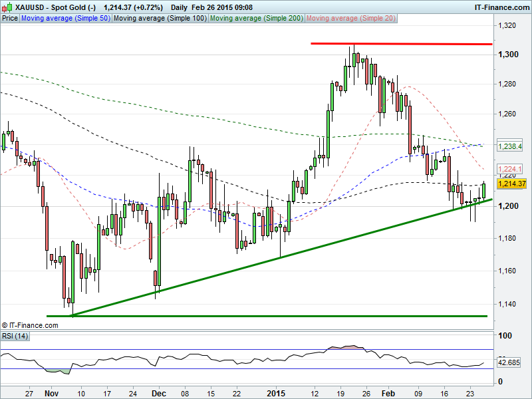Select Moving average (Simple 200) tab

point(256,19)
